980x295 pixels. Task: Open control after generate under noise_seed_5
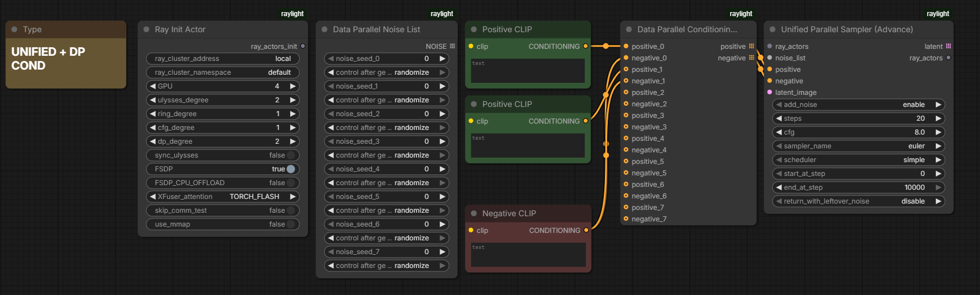click(387, 210)
